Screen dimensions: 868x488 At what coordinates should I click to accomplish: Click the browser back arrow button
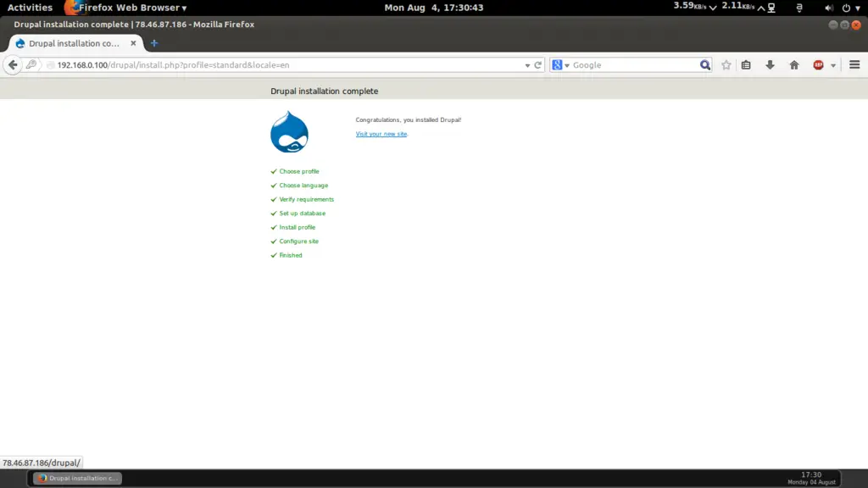click(x=13, y=64)
